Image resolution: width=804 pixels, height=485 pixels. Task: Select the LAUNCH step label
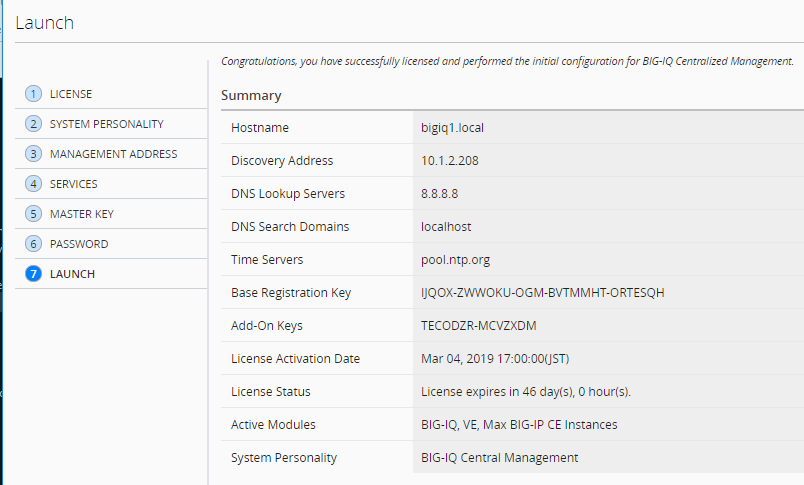click(x=72, y=274)
